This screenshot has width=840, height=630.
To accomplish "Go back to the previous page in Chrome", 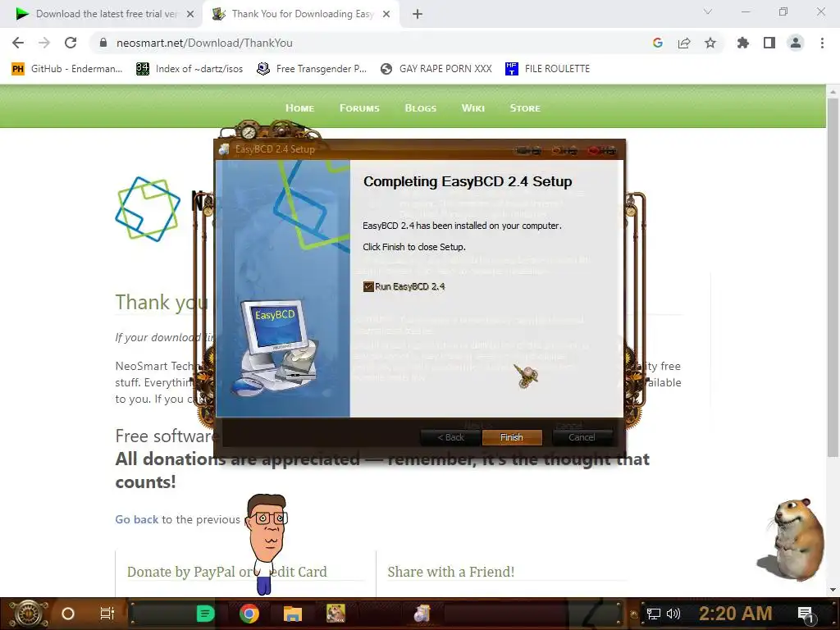I will pyautogui.click(x=18, y=43).
